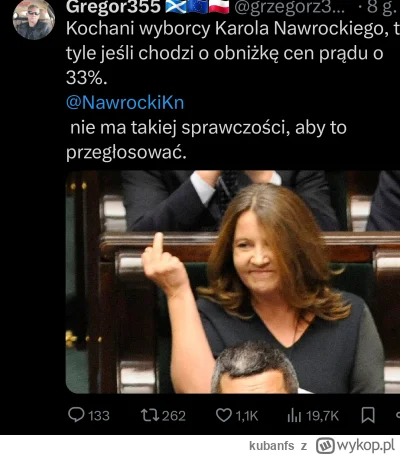The image size is (400, 455).
Task: Show the 1,1K likes count
Action: click(247, 416)
